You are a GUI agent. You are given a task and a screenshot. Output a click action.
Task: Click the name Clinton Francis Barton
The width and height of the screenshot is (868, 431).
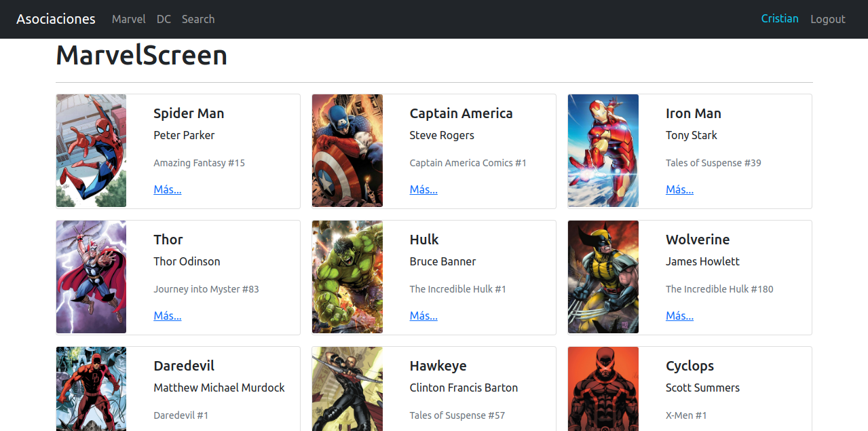464,388
